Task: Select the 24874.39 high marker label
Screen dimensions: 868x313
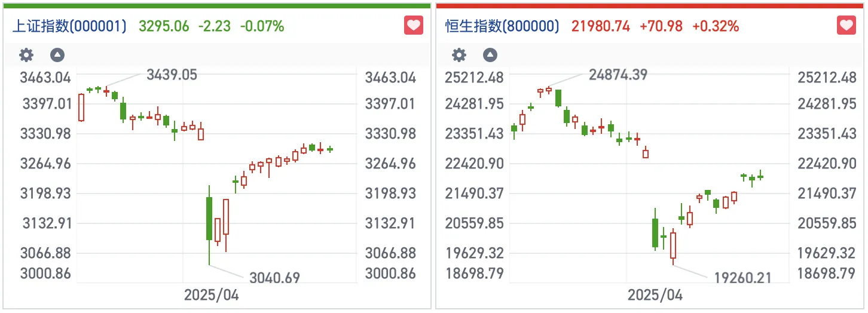Action: [x=618, y=75]
